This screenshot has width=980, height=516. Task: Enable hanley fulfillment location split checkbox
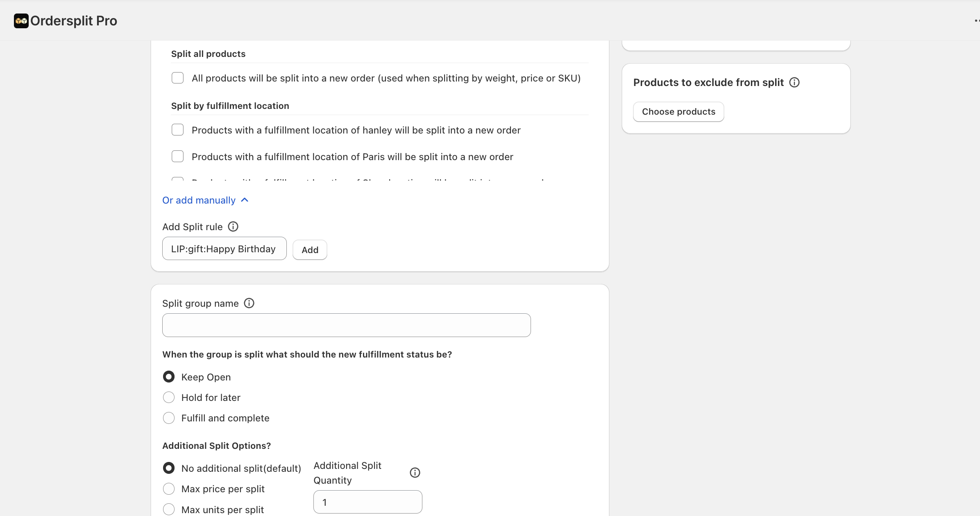point(177,130)
